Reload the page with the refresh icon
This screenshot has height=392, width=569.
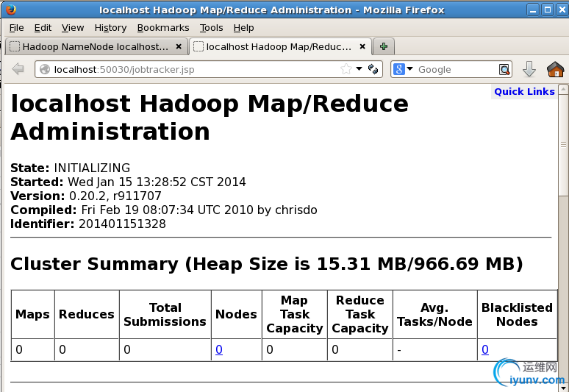click(x=373, y=69)
